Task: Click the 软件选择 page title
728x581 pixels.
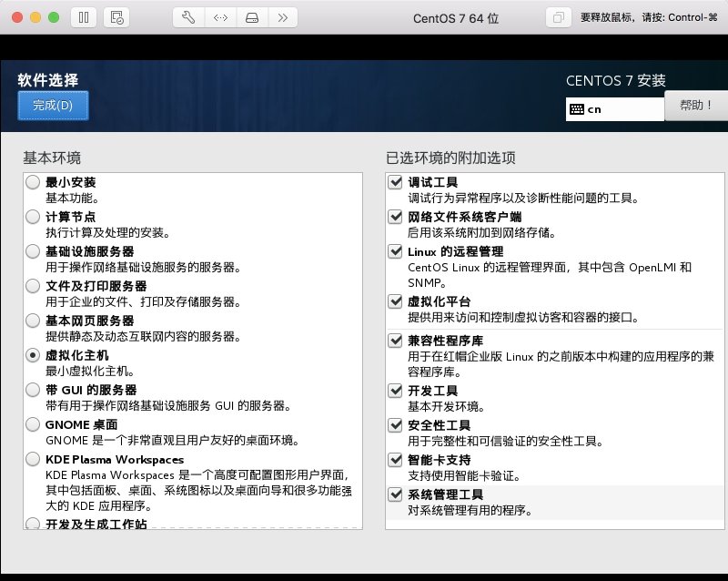Action: pyautogui.click(x=48, y=80)
